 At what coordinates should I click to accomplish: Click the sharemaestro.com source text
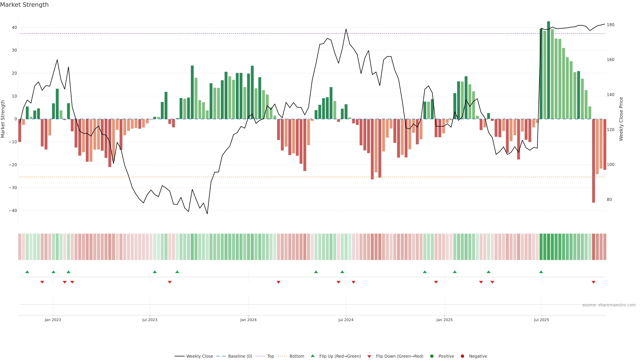tap(609, 305)
